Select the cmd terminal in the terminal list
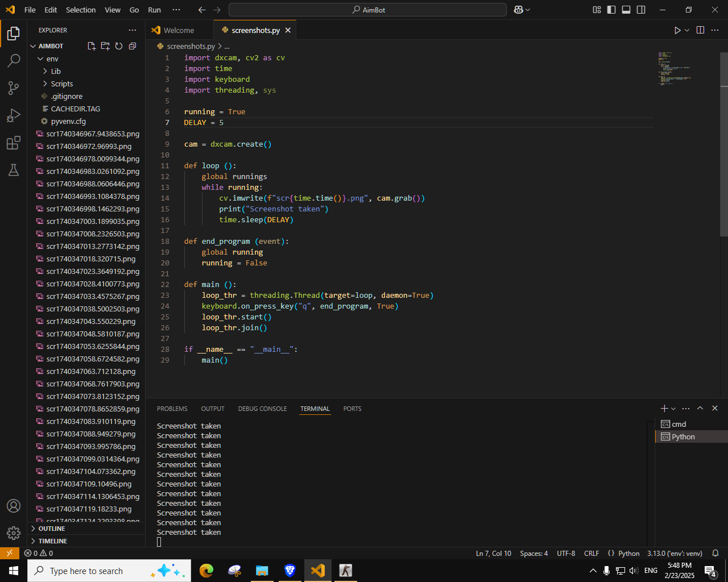The image size is (728, 582). (691, 424)
